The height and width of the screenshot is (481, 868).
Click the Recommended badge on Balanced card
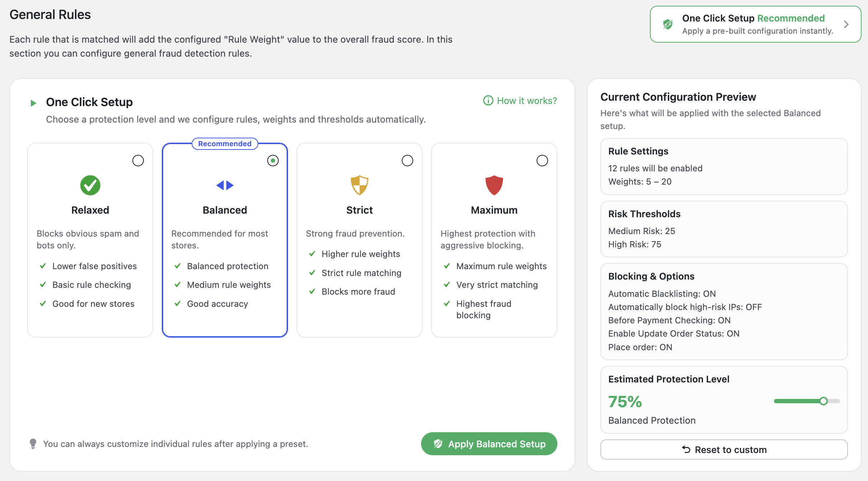pos(225,144)
